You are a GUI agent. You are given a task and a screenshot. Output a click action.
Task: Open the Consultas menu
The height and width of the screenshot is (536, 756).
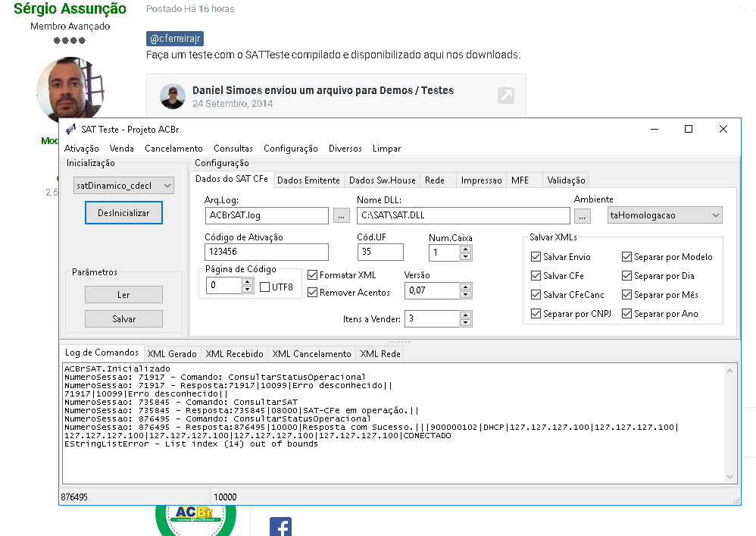pyautogui.click(x=233, y=149)
